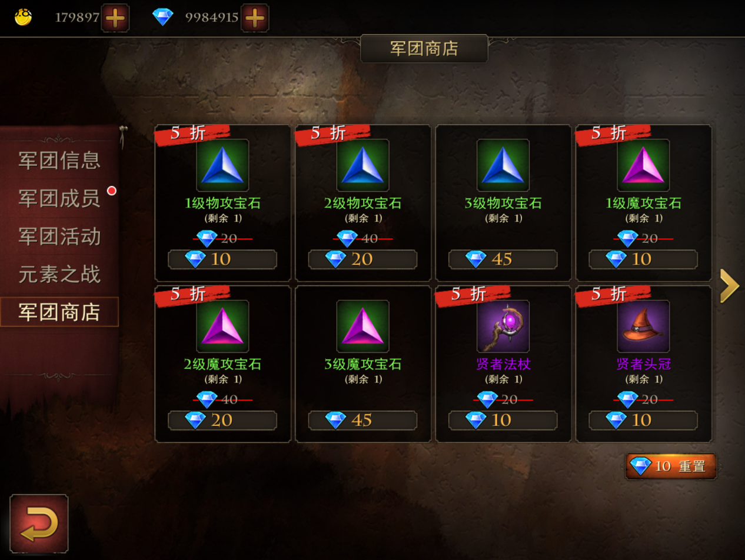Buy 3级物攻宝石 for 45 diamonds
Screen dimensions: 745x560
click(x=503, y=259)
